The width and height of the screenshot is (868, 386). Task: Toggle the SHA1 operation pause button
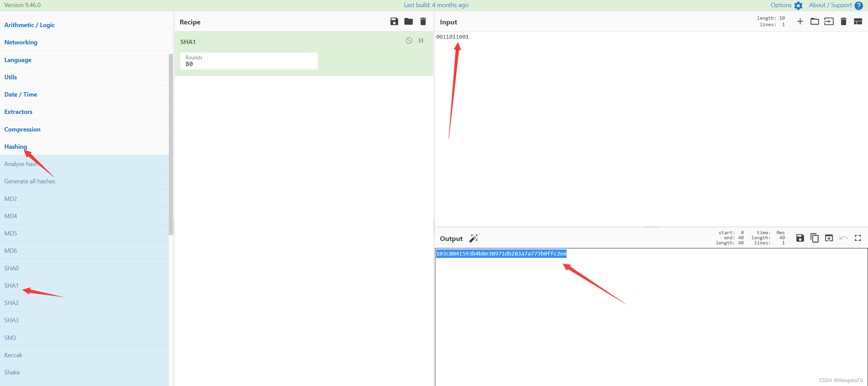click(421, 40)
